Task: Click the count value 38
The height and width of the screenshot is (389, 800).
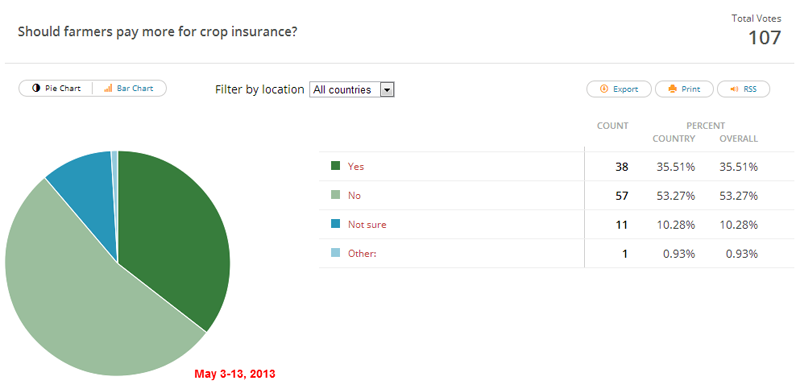Action: (622, 166)
